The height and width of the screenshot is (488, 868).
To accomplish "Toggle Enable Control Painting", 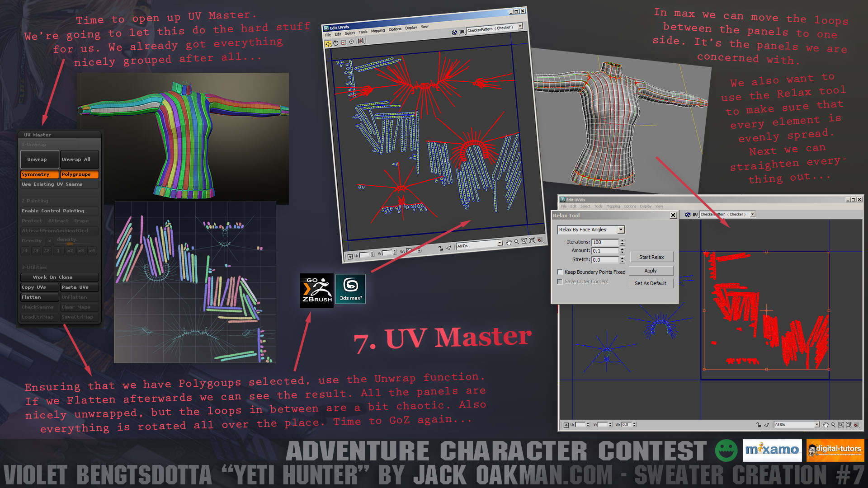I will 59,211.
